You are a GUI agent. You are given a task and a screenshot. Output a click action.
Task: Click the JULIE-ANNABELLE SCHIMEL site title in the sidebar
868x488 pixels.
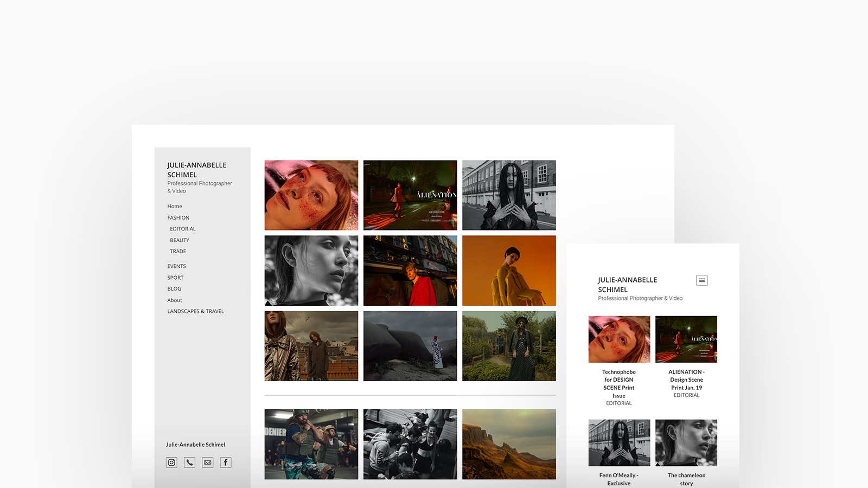(196, 170)
